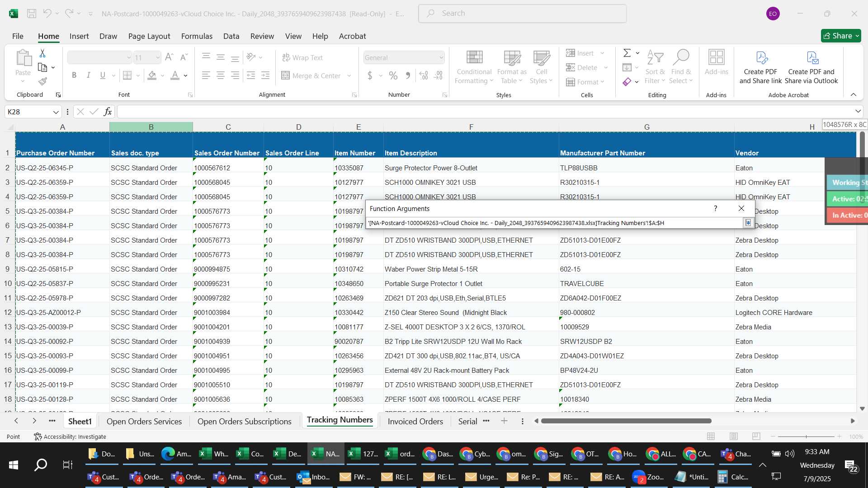Open the Page Layout tab
The height and width of the screenshot is (488, 868).
point(149,36)
